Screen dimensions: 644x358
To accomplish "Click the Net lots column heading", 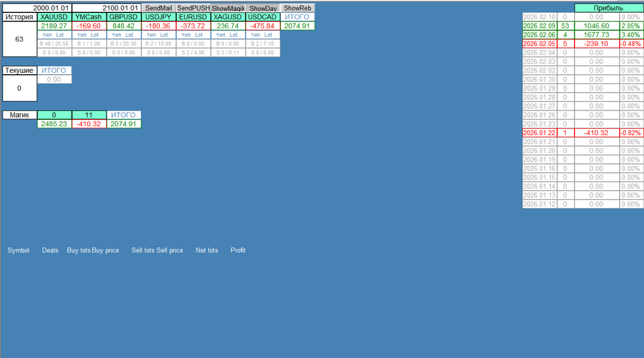I will [207, 250].
